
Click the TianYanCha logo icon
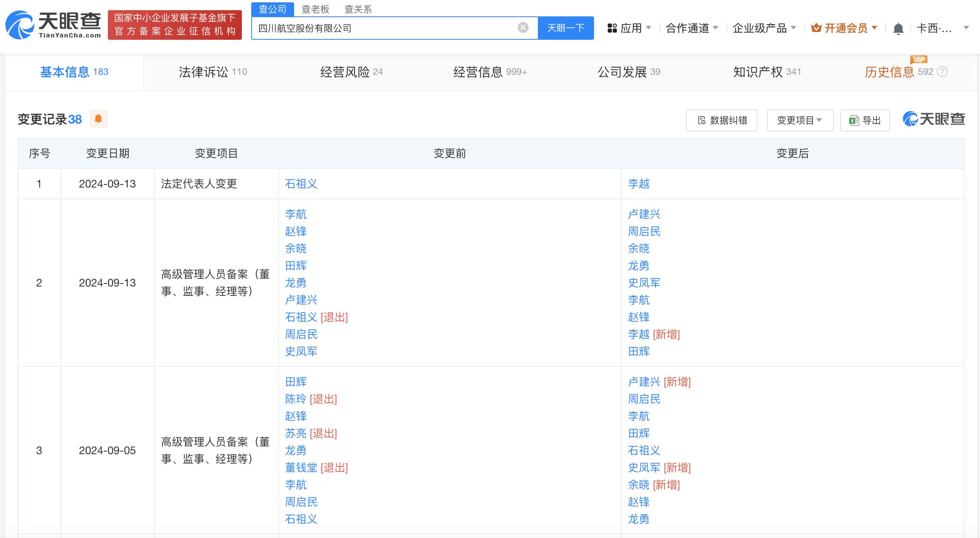click(19, 25)
